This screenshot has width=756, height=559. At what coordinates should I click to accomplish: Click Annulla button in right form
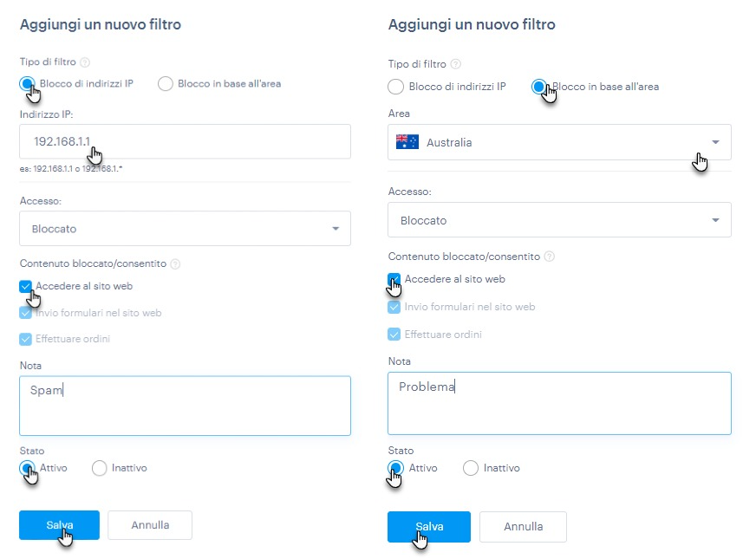click(x=523, y=527)
